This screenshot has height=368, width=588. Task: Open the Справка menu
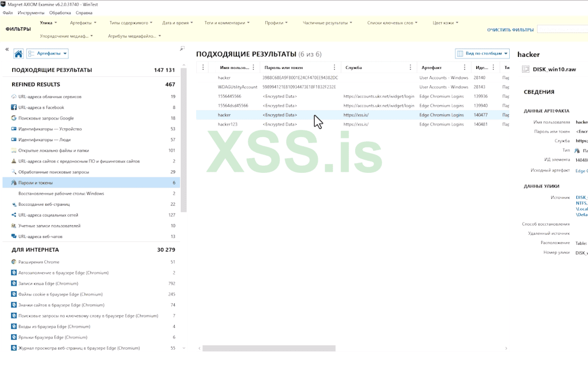(84, 13)
